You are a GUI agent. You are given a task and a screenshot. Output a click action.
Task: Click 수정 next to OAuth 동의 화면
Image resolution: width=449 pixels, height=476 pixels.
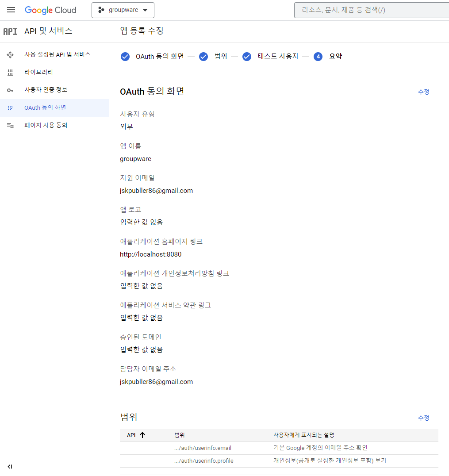tap(423, 92)
